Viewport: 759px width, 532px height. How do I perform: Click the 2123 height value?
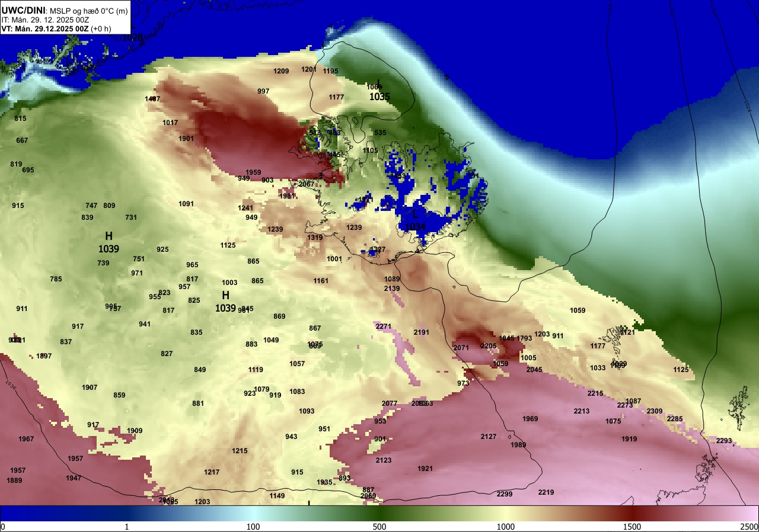tap(384, 460)
